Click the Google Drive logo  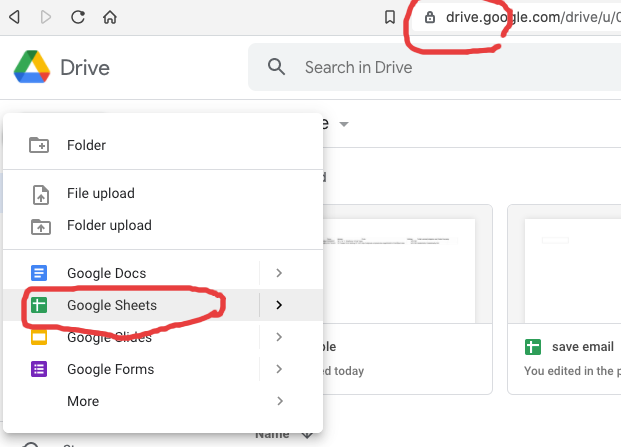click(33, 68)
